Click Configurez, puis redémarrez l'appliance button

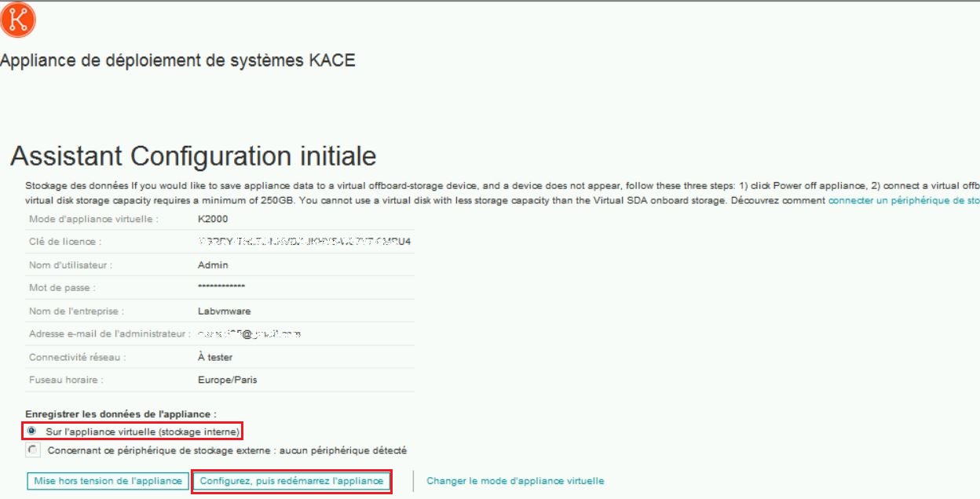(291, 481)
